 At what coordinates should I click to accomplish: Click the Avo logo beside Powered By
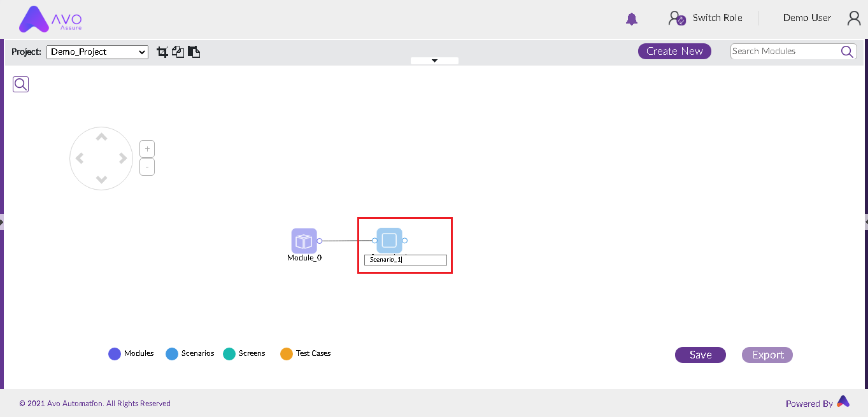(x=843, y=401)
